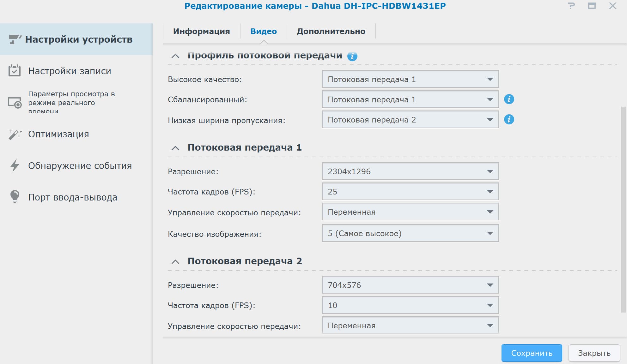Click the I/O port light bulb icon

[x=15, y=196]
